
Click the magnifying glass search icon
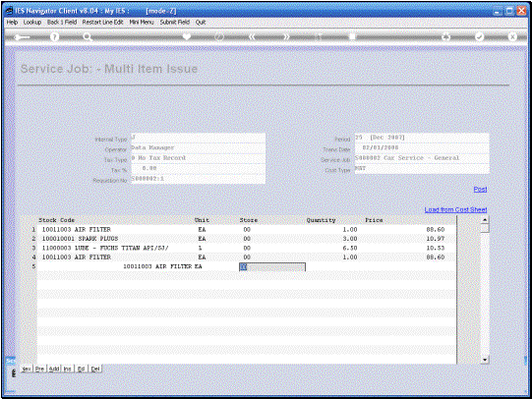point(88,37)
